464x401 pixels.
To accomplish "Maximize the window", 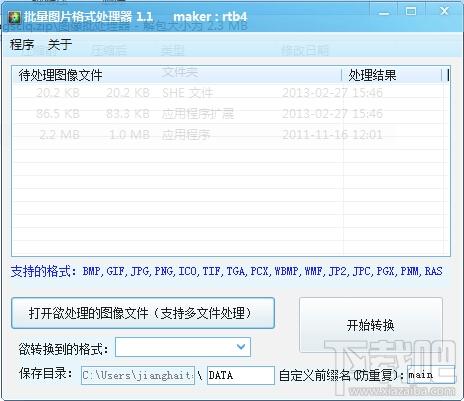I will point(411,12).
